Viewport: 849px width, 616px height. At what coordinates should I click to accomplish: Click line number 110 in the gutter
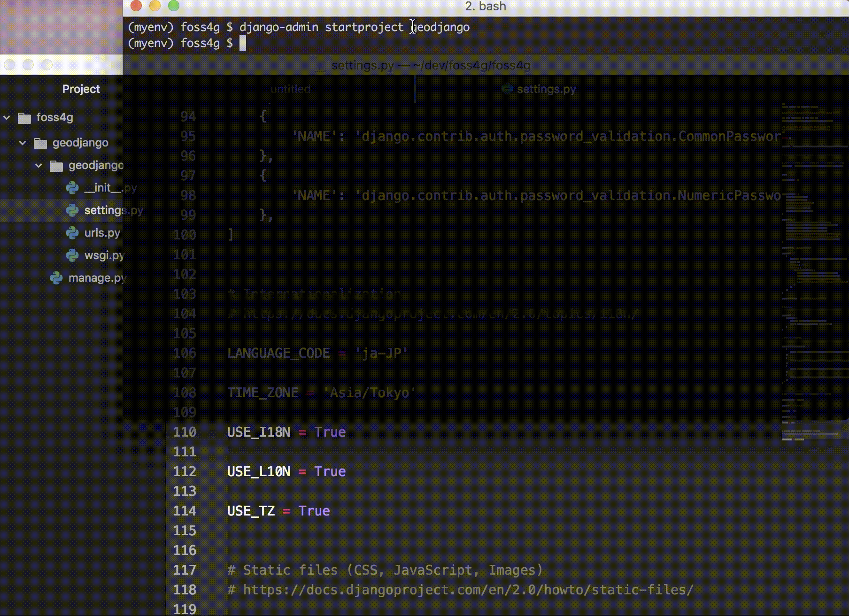(x=185, y=432)
